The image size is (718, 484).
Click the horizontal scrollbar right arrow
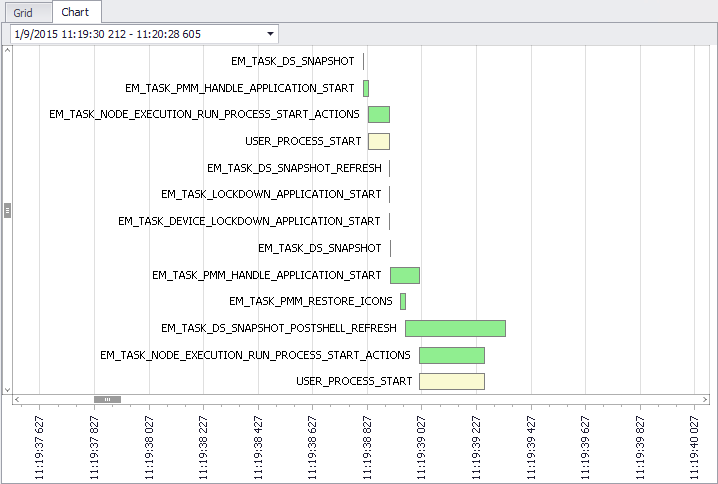coord(705,399)
